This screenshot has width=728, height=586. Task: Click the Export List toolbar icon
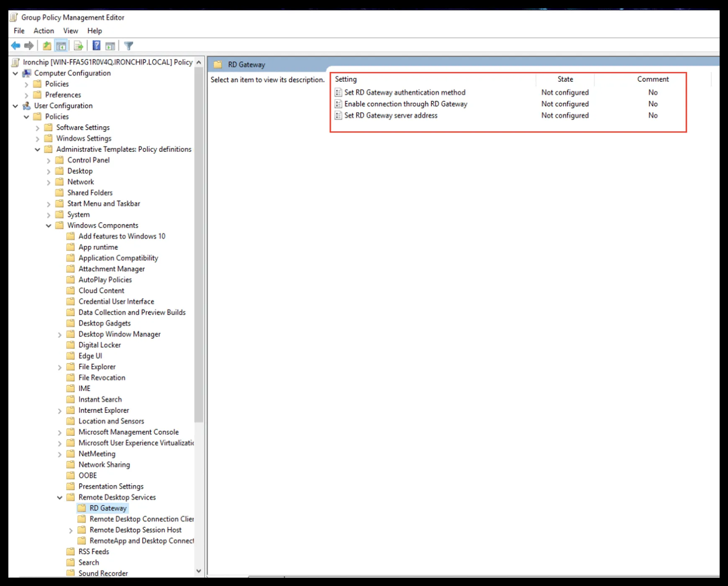click(78, 46)
